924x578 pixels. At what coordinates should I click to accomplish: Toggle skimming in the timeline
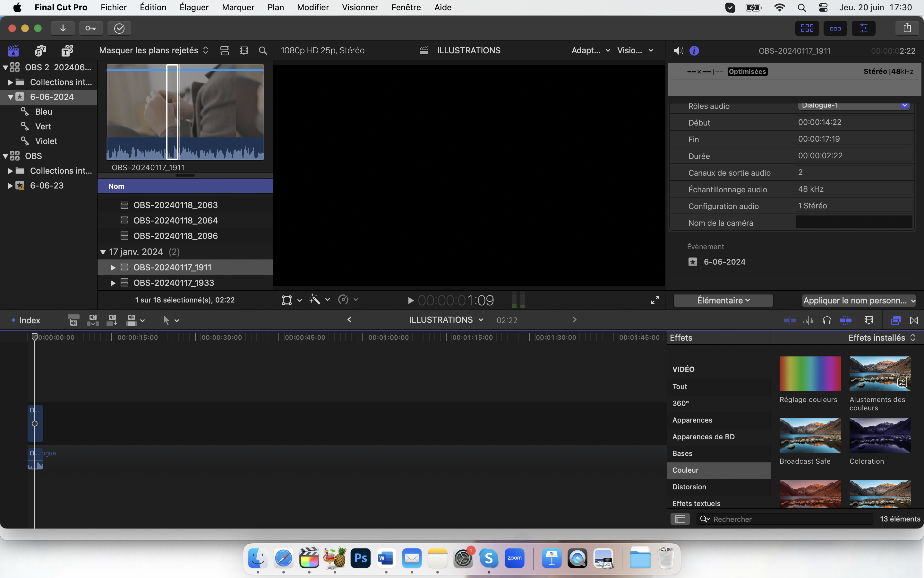[790, 320]
